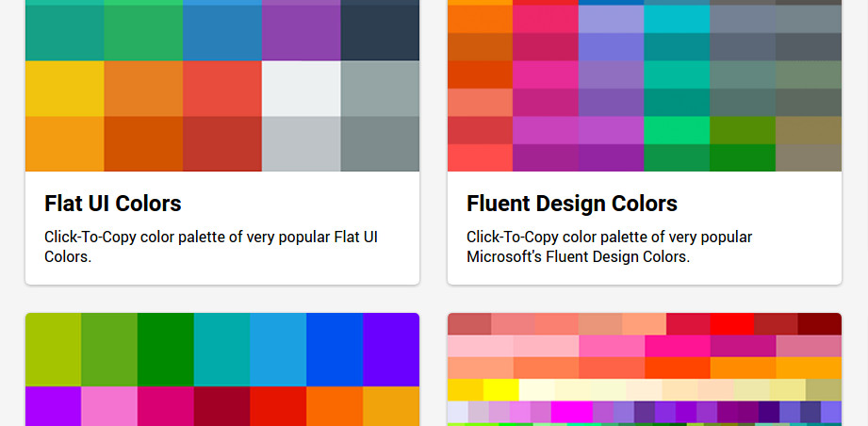
Task: Pick the yellow swatch in Flat UI Colors preview
Action: tap(65, 89)
